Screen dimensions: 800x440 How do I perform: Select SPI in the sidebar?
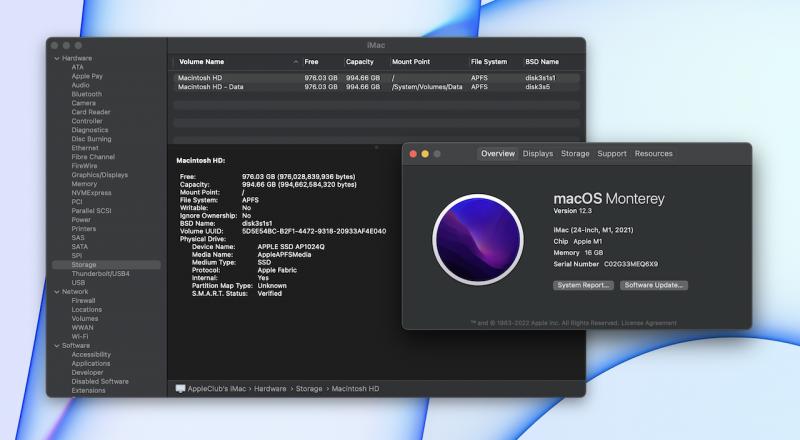coord(77,256)
